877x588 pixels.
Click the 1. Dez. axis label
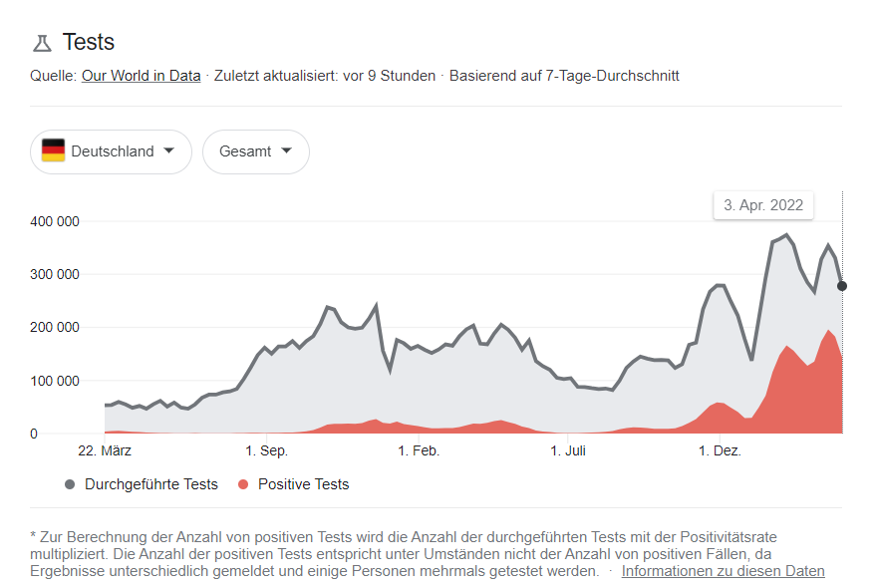719,451
